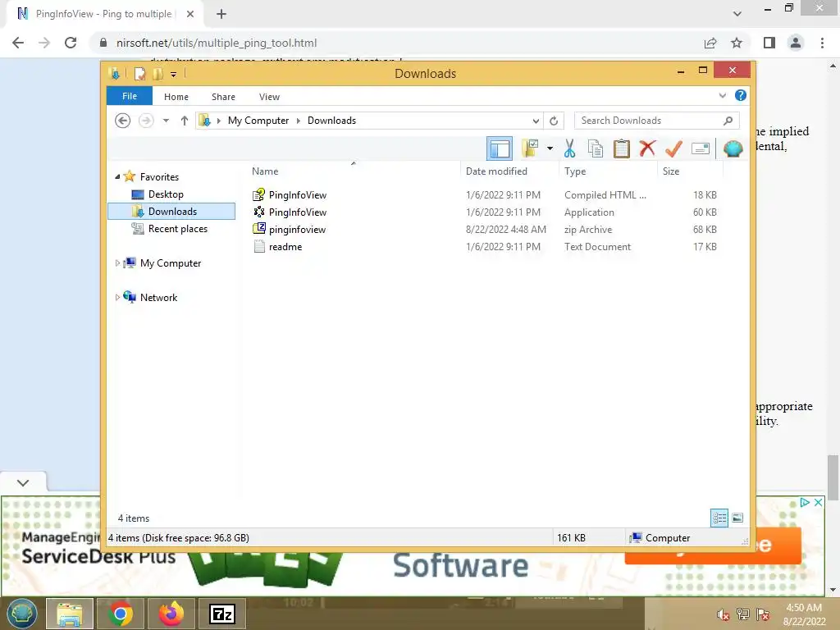Open the View ribbon tab
Viewport: 840px width, 630px height.
(269, 97)
